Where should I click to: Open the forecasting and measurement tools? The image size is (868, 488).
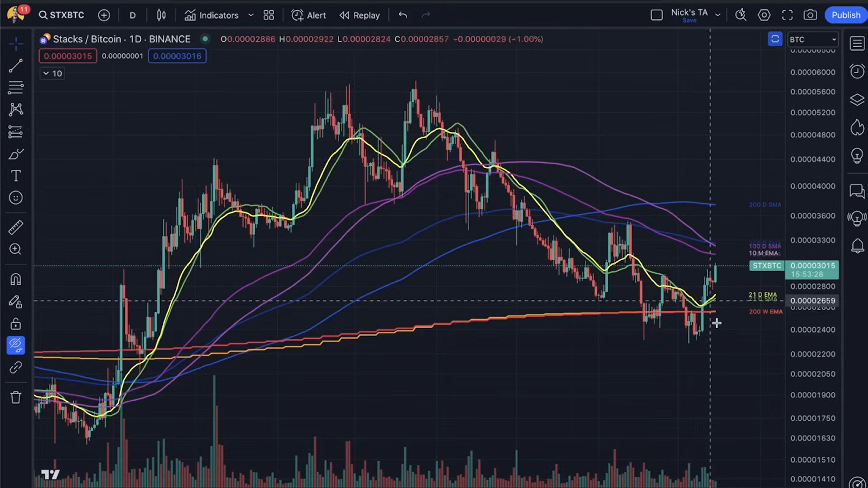click(16, 132)
